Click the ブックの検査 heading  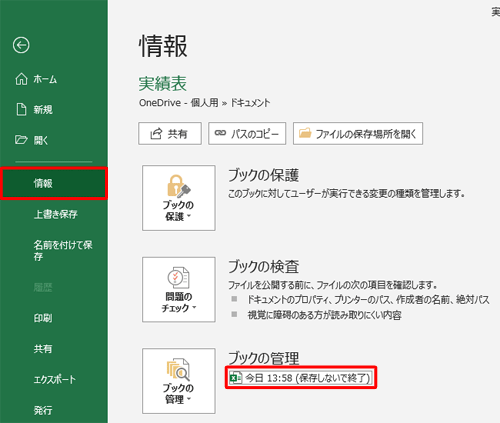click(263, 266)
